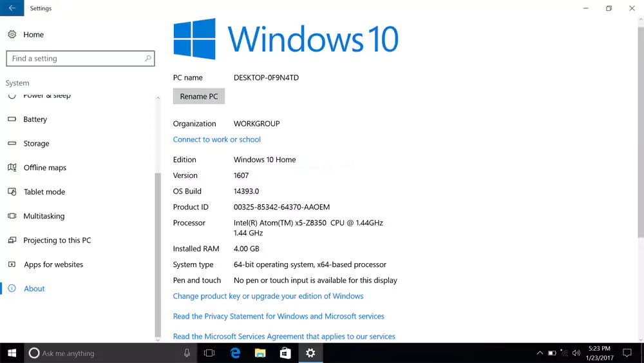
Task: Click the back arrow in Settings header
Action: 12,8
